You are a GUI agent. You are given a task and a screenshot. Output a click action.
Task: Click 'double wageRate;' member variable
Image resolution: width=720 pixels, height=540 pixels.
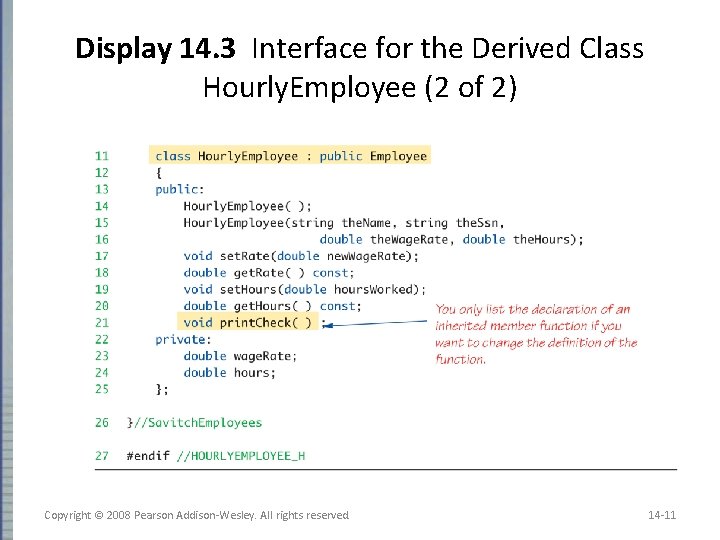tap(240, 356)
